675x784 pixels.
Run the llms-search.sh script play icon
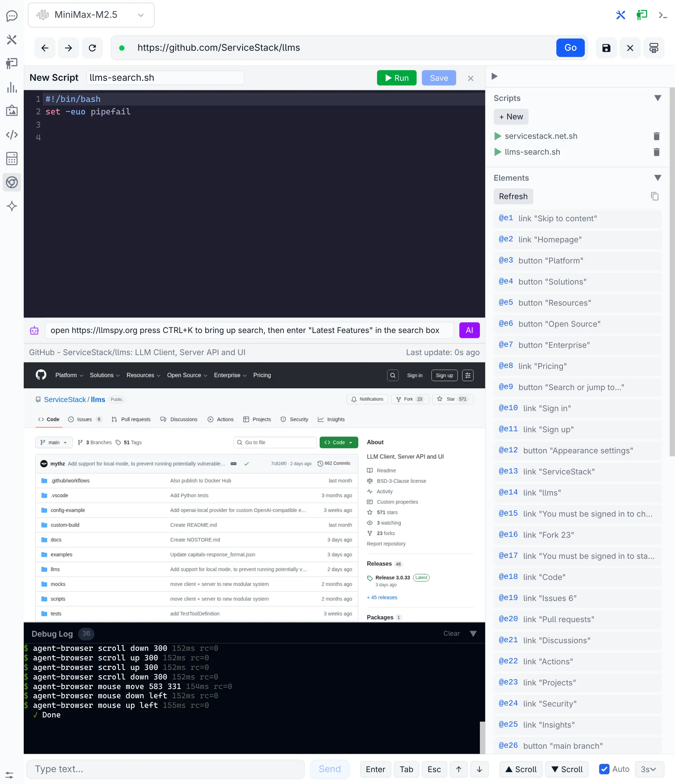coord(498,152)
